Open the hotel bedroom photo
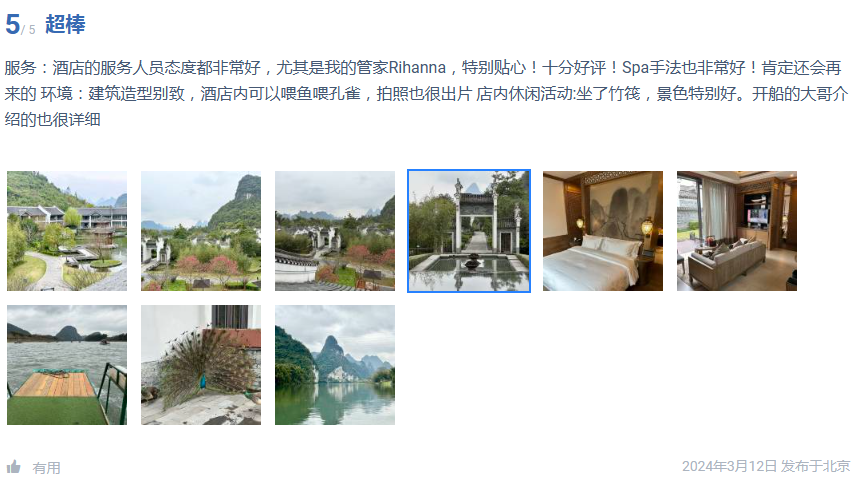864x481 pixels. click(x=603, y=231)
